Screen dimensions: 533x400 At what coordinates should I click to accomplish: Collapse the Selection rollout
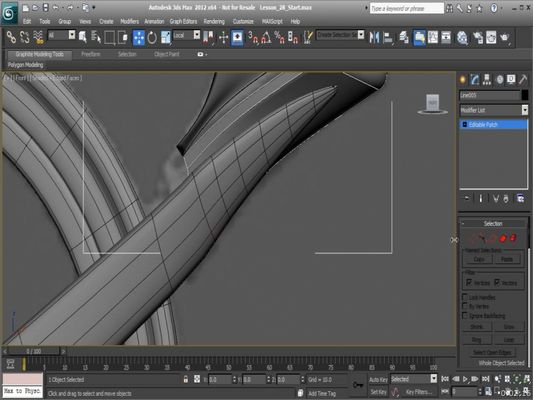(493, 223)
